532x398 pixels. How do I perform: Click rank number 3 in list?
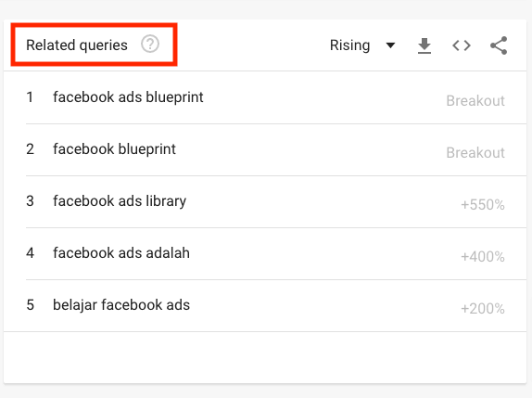click(30, 201)
